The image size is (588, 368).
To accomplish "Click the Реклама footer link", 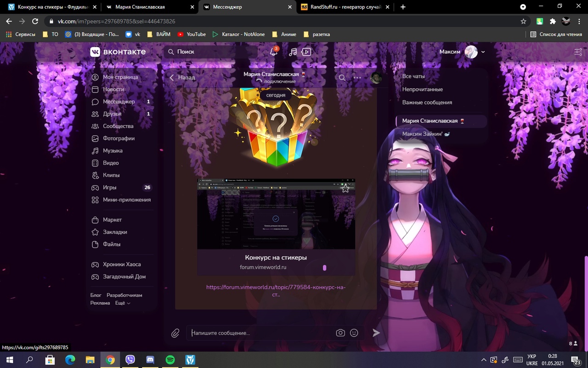I will click(100, 303).
